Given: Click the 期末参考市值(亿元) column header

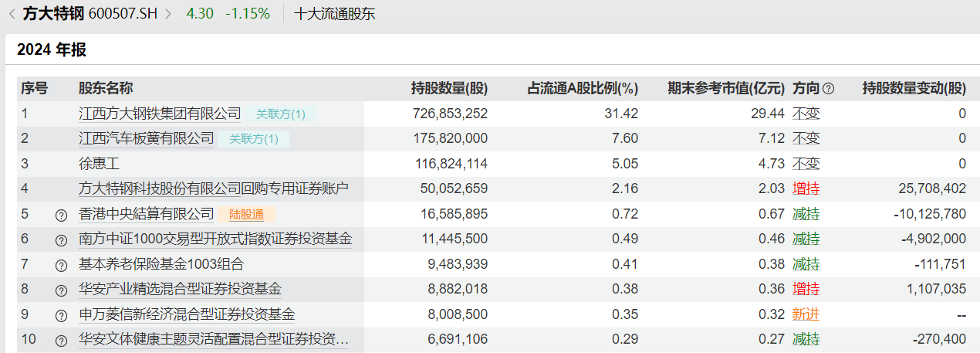Looking at the screenshot, I should pos(726,89).
